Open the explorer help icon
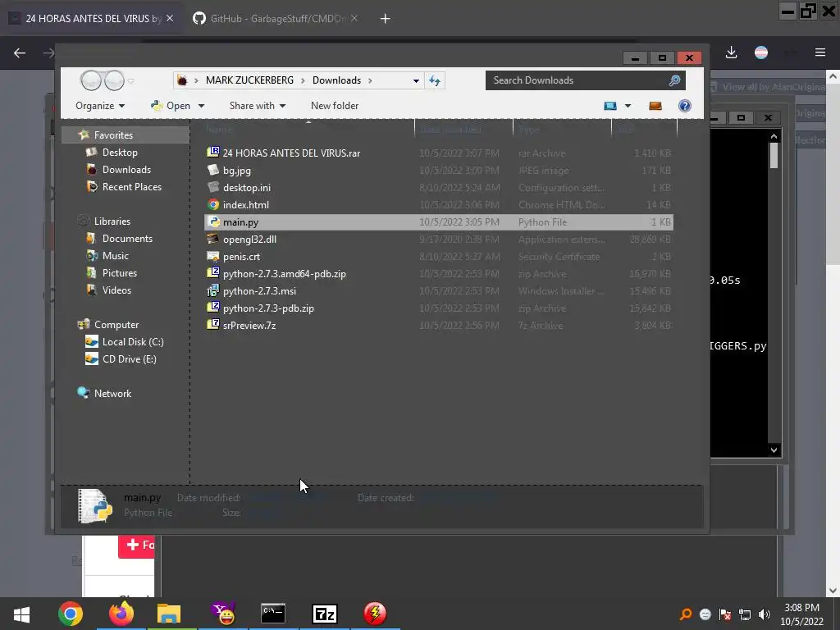 point(685,106)
